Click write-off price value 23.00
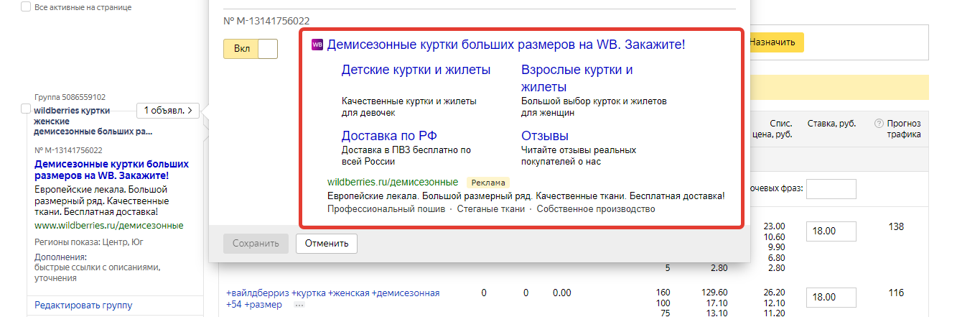Viewport: 980px width, 317px height. pos(775,226)
